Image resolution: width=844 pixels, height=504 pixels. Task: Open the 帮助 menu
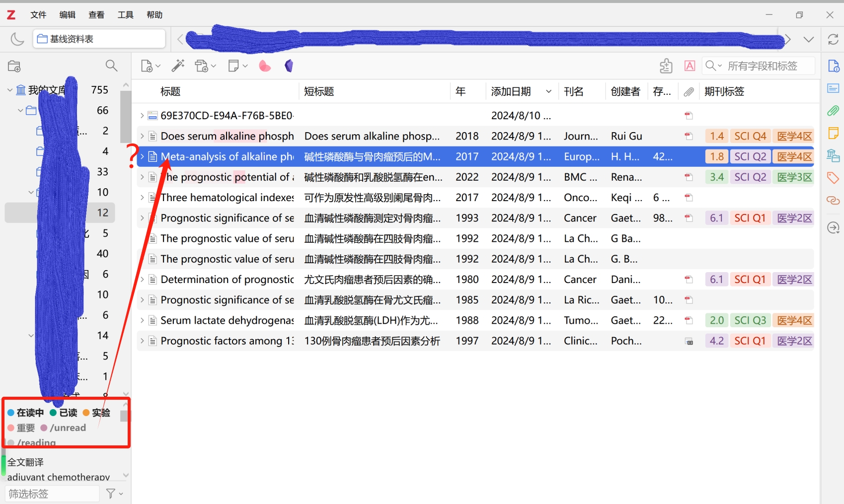[x=154, y=15]
